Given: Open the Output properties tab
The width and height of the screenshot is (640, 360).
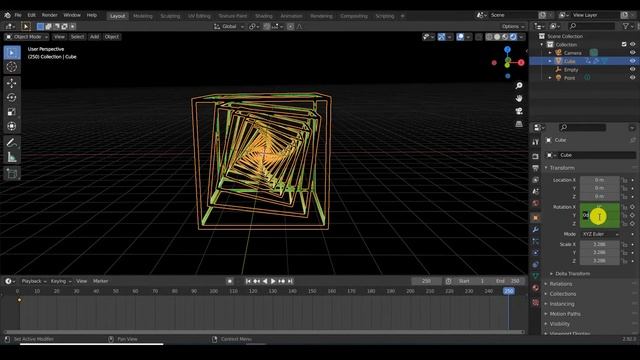Looking at the screenshot, I should pyautogui.click(x=536, y=168).
